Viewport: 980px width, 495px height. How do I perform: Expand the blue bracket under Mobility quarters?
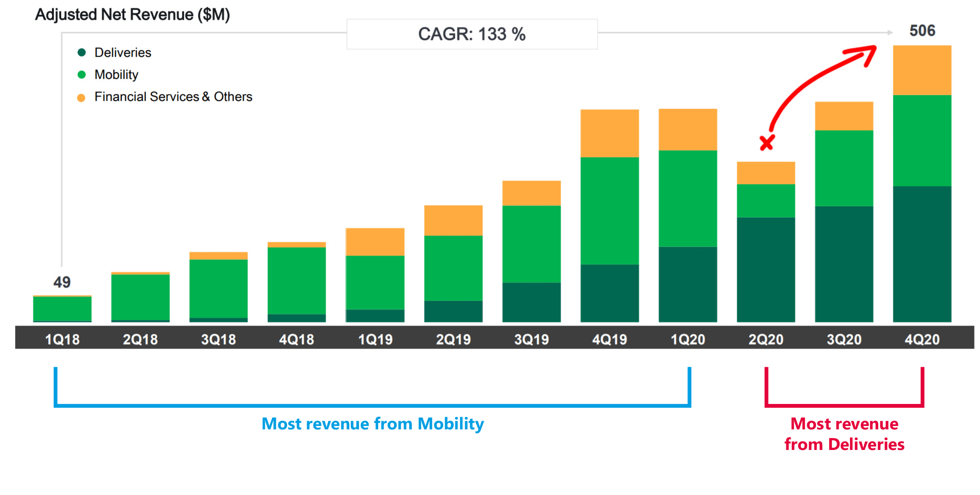tap(372, 405)
